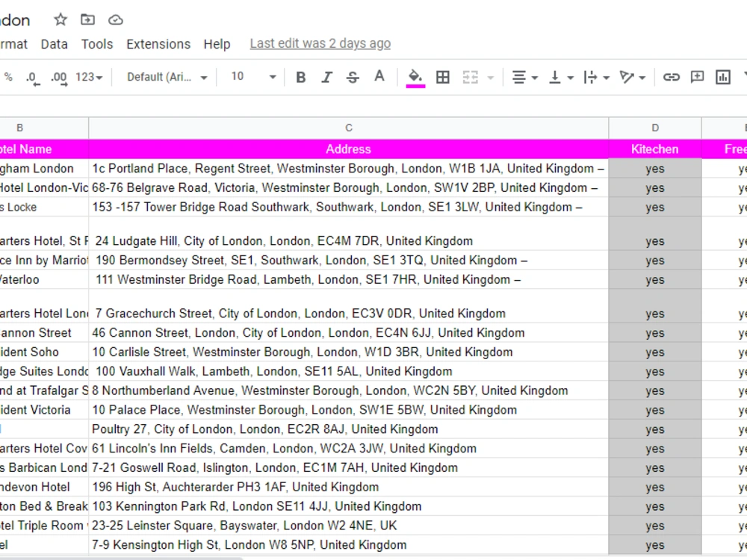Toggle bold formatting
The width and height of the screenshot is (747, 560).
pyautogui.click(x=300, y=77)
